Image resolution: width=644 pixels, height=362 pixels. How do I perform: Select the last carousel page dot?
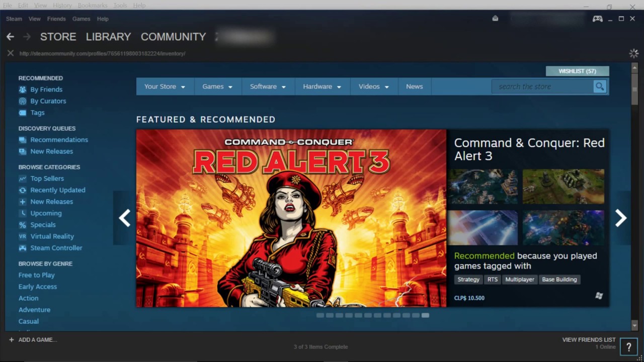426,315
